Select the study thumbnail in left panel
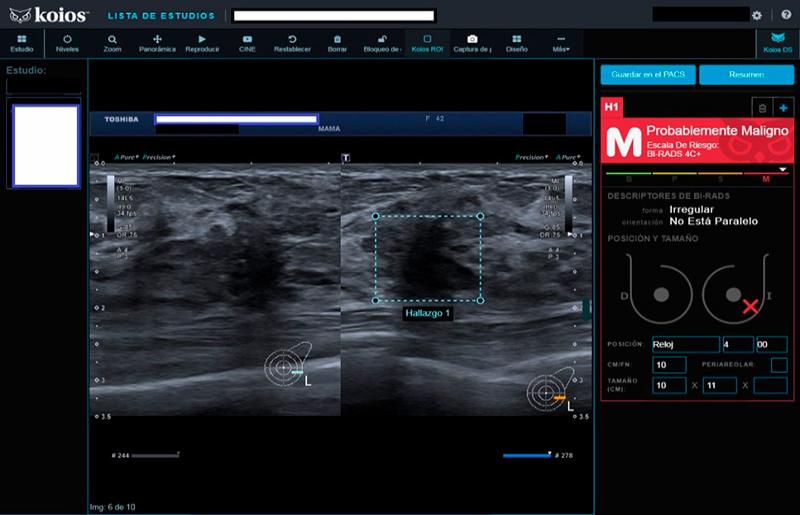 pos(45,144)
